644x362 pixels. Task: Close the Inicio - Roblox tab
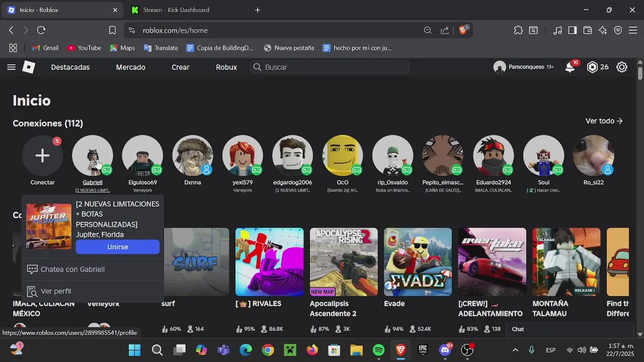[x=115, y=10]
